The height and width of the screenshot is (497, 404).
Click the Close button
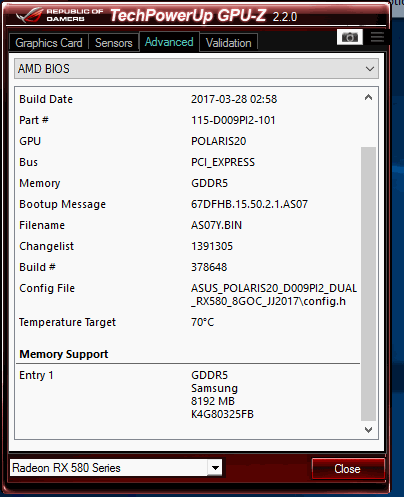[x=348, y=469]
